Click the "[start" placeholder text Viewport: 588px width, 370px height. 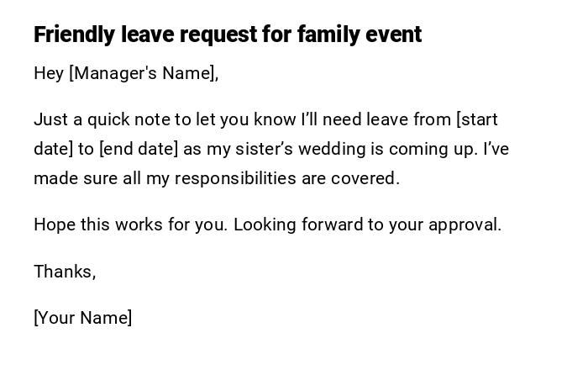click(477, 119)
